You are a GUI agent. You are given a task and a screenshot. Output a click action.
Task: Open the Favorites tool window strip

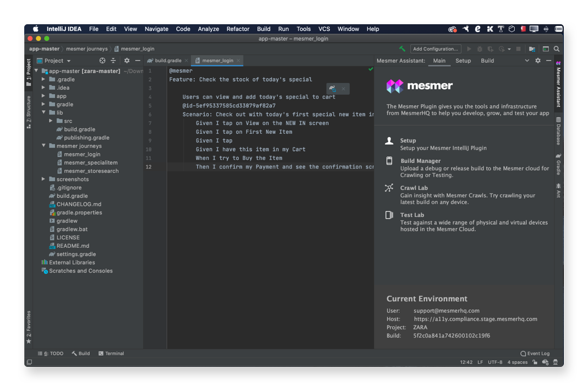point(29,327)
